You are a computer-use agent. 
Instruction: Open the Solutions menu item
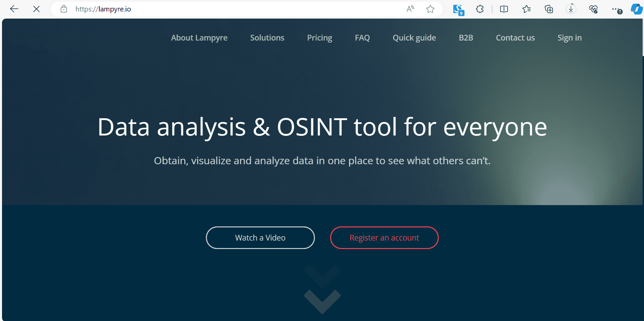(267, 38)
